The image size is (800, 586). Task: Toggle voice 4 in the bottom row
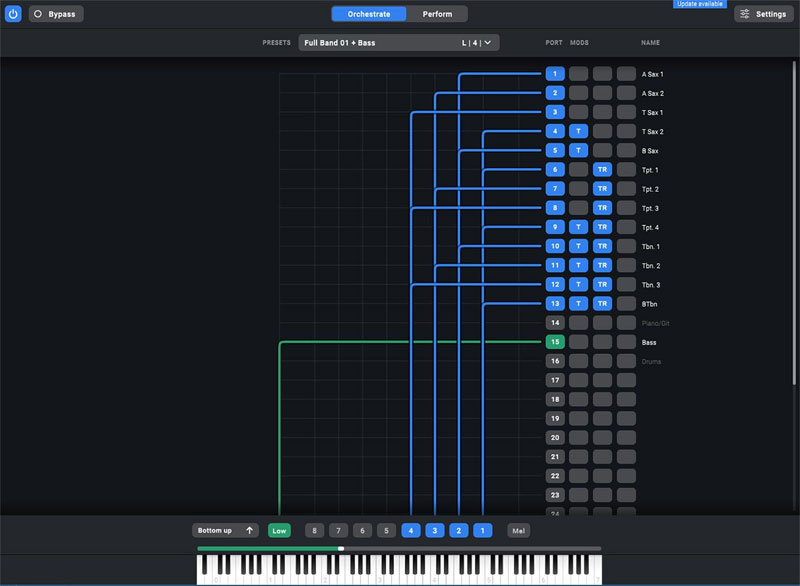[411, 531]
